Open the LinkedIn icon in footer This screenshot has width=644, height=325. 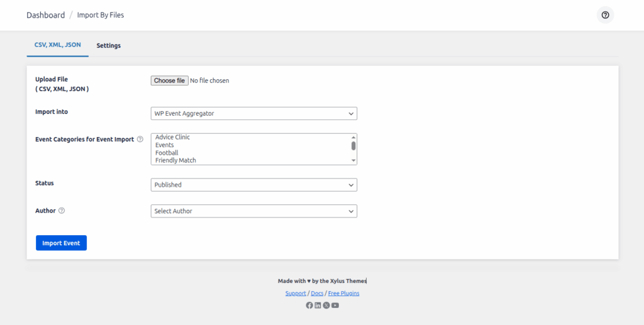point(318,306)
